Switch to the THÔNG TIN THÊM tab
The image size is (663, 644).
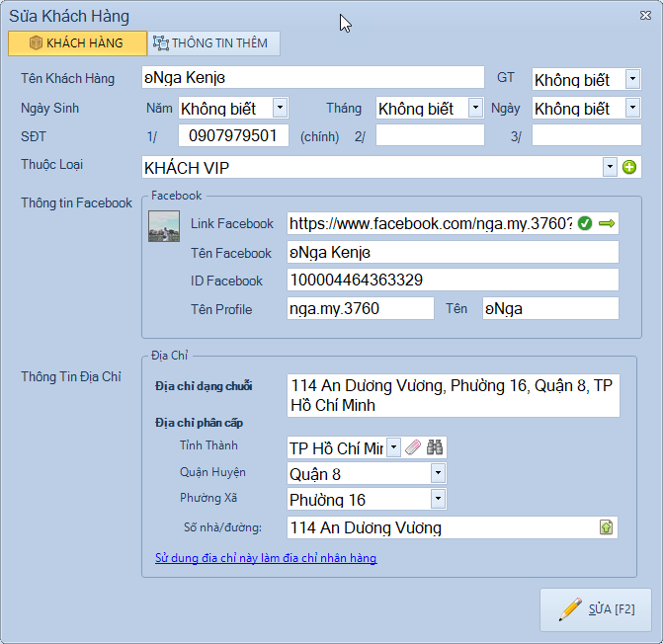[x=213, y=43]
